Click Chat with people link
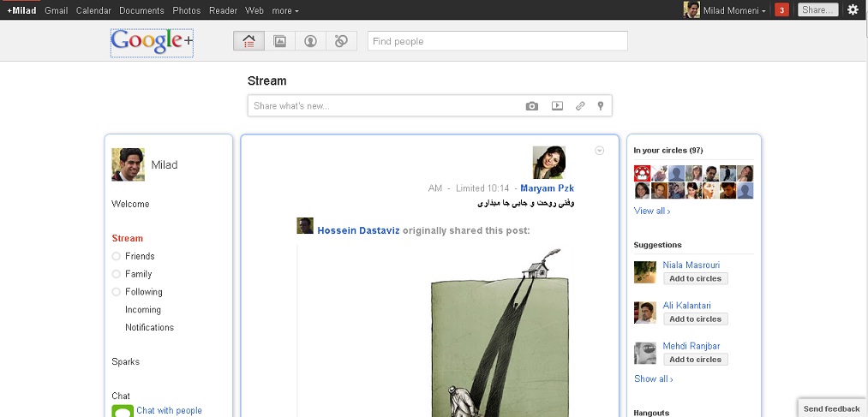The height and width of the screenshot is (417, 868). point(169,410)
